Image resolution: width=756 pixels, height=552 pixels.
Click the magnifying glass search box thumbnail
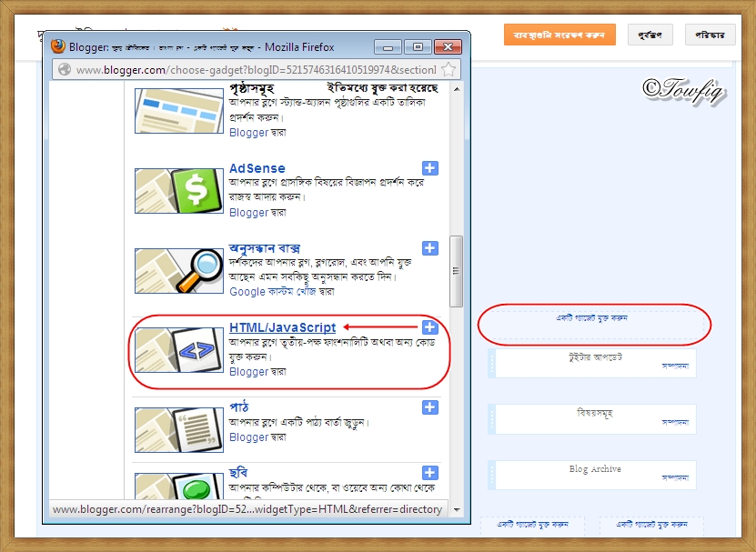[179, 270]
